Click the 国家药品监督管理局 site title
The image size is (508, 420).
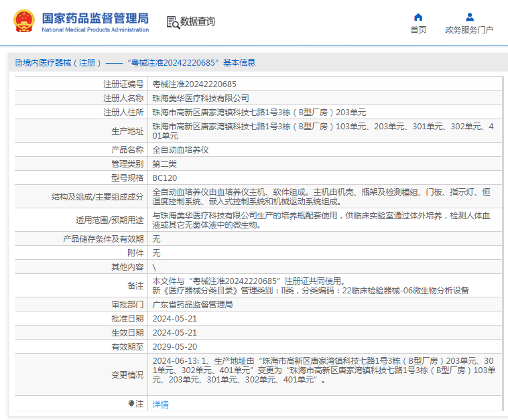click(x=94, y=18)
